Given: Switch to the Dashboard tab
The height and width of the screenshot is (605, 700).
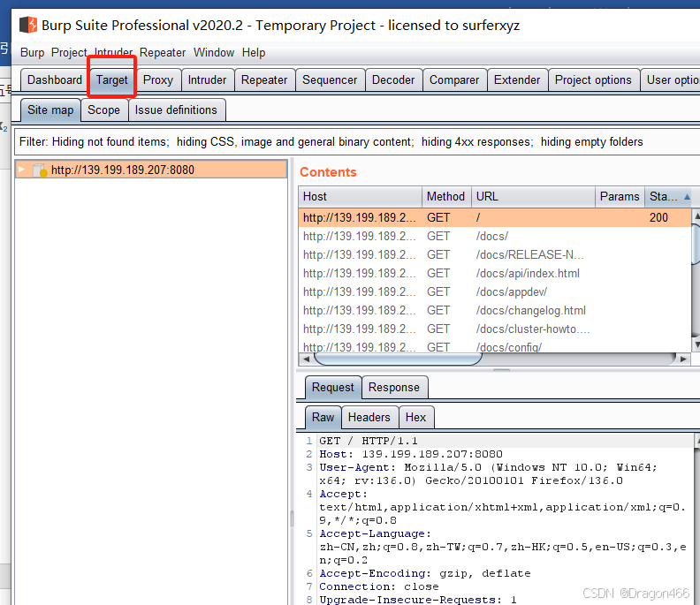Looking at the screenshot, I should pyautogui.click(x=55, y=79).
